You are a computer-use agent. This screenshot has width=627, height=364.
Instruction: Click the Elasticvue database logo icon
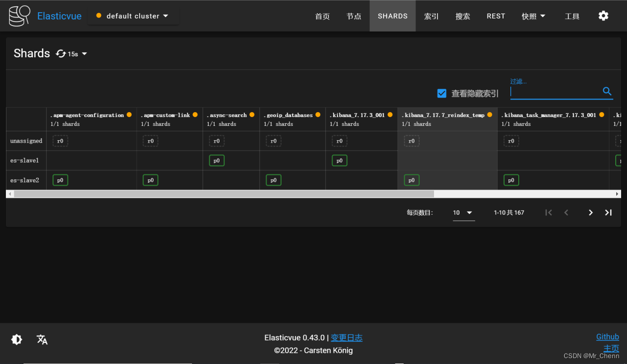[x=20, y=16]
